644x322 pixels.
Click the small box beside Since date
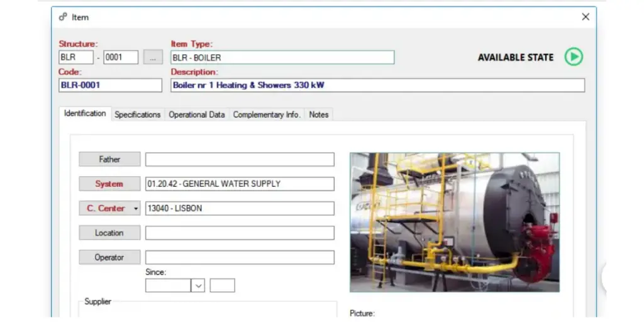click(x=222, y=286)
